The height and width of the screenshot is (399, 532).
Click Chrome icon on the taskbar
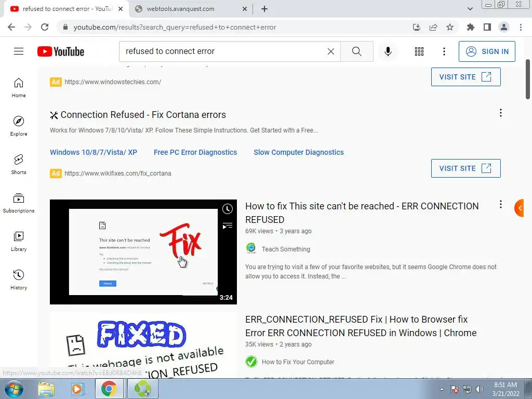click(x=108, y=389)
